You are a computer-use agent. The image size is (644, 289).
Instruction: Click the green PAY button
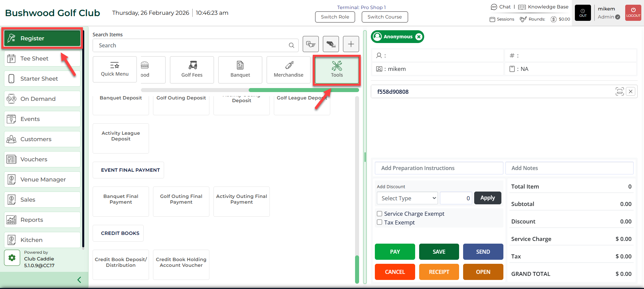click(395, 252)
